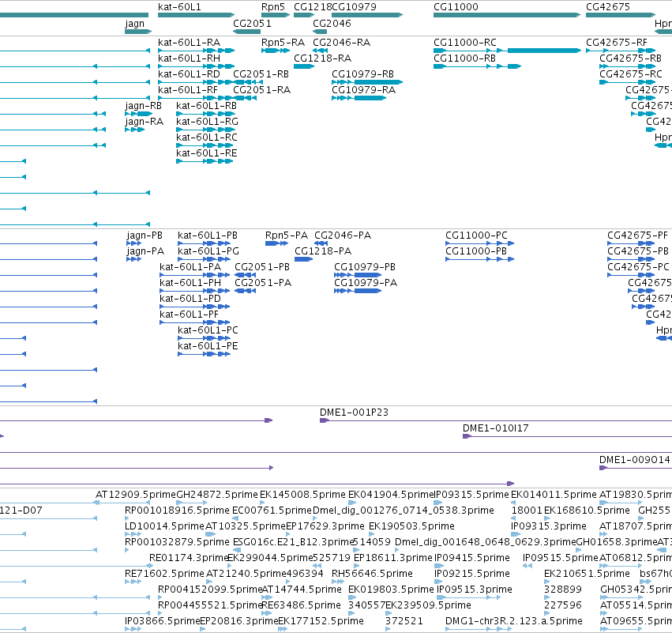672x633 pixels.
Task: Open the kat-60L1-PG protein label
Action: pos(208,251)
